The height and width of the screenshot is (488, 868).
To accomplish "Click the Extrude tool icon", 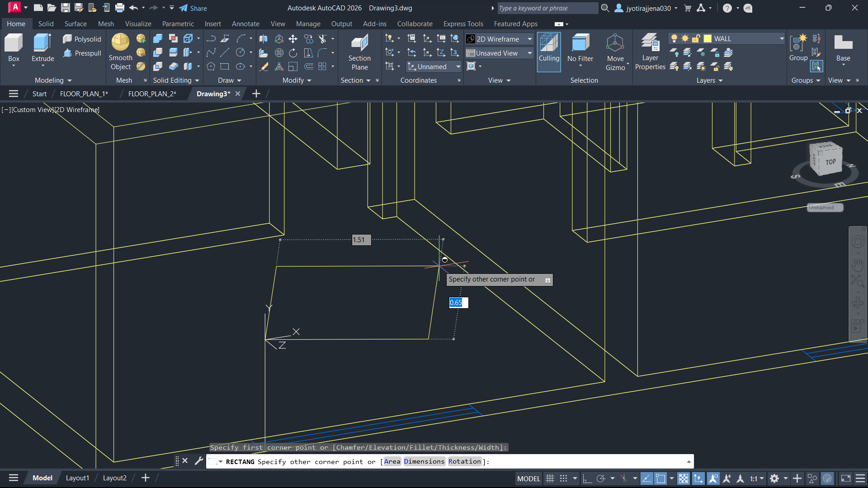I will (x=42, y=43).
